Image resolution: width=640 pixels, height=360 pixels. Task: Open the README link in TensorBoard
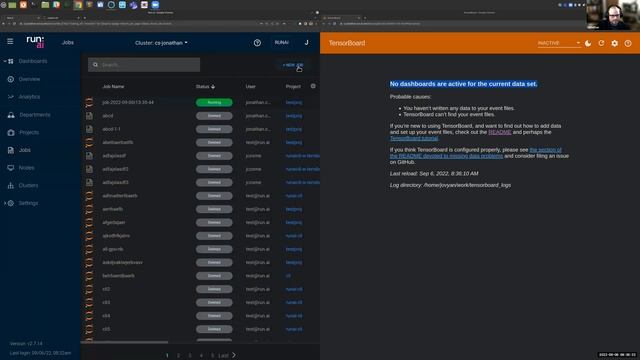[500, 132]
